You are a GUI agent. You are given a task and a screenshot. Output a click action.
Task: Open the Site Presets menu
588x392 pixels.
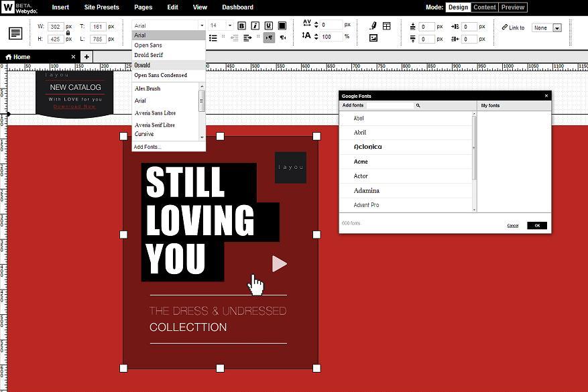pyautogui.click(x=101, y=7)
